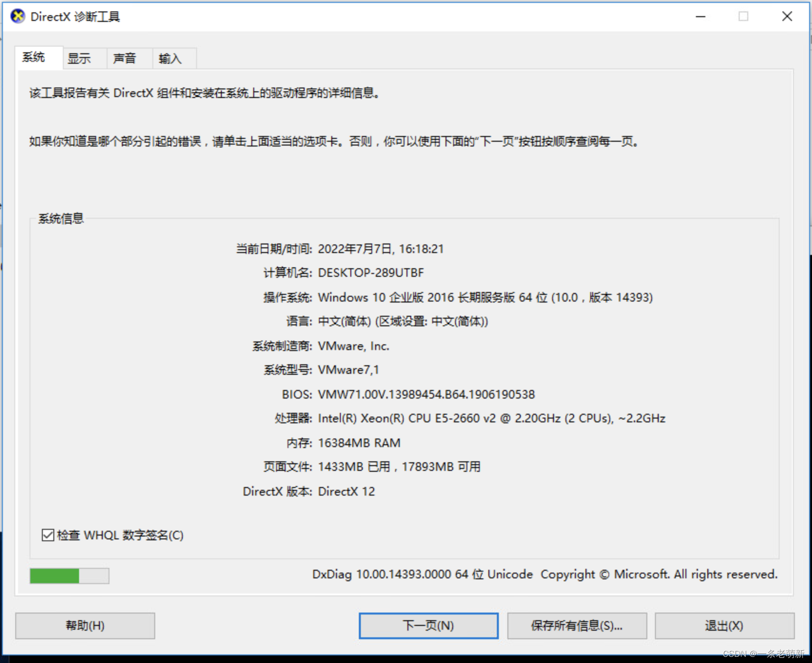Go to next page with 下一页(N)
The image size is (812, 663).
pos(428,625)
